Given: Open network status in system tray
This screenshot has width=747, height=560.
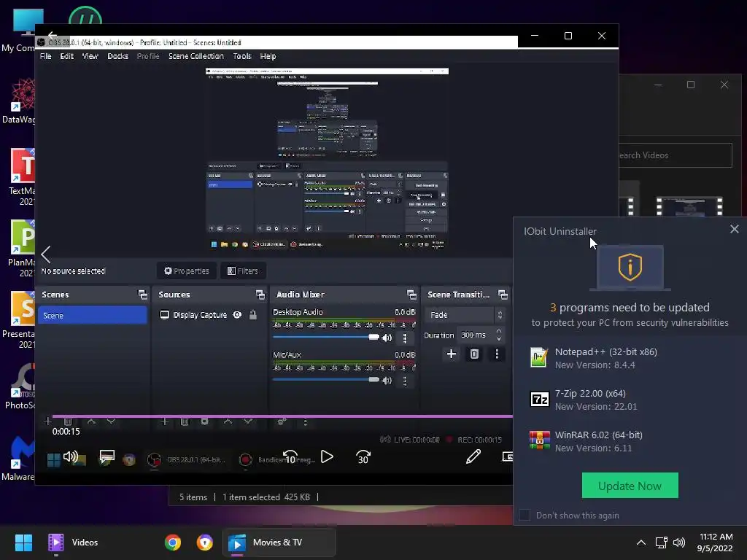Looking at the screenshot, I should (661, 542).
